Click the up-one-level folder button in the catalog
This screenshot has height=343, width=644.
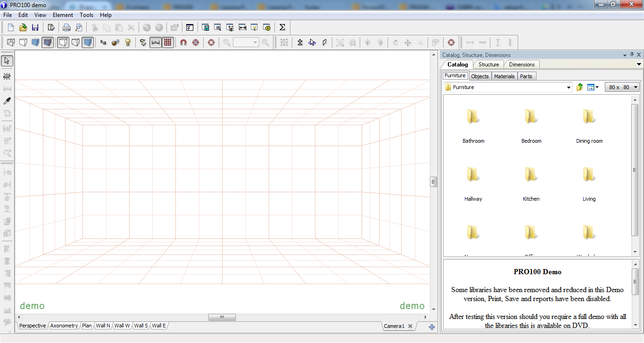click(x=579, y=87)
